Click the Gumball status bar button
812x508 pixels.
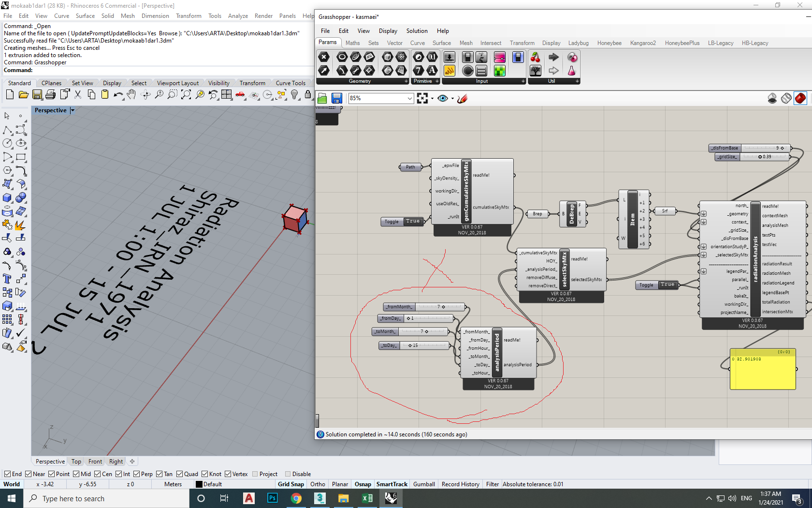click(424, 484)
